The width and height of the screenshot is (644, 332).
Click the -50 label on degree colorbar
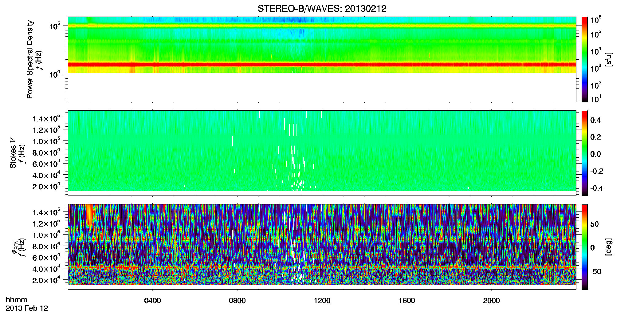point(596,271)
